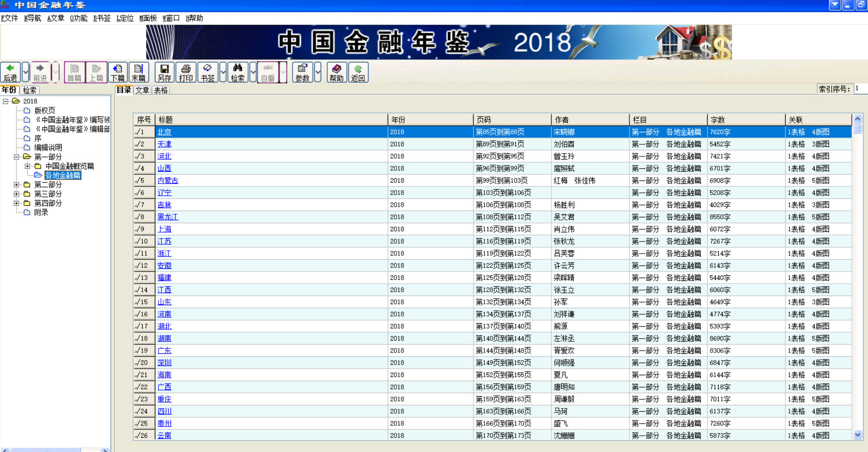Open the dropdown arrow beside 前进
Screen dimensions: 868x452
(x=55, y=72)
